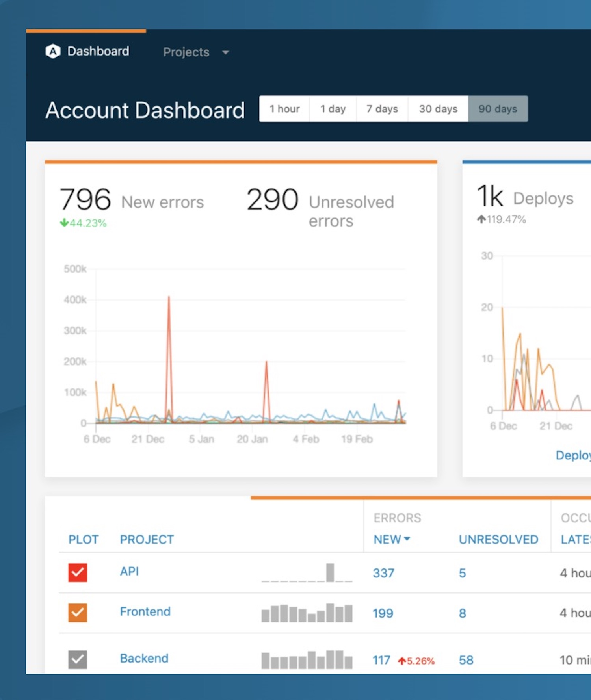Click the green 44.23% decrease indicator

(83, 223)
